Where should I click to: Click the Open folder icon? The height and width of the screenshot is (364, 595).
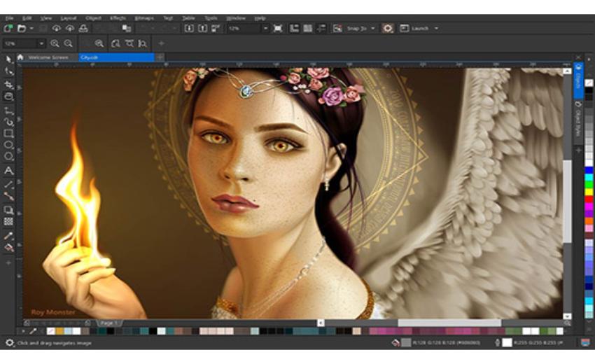pyautogui.click(x=22, y=28)
